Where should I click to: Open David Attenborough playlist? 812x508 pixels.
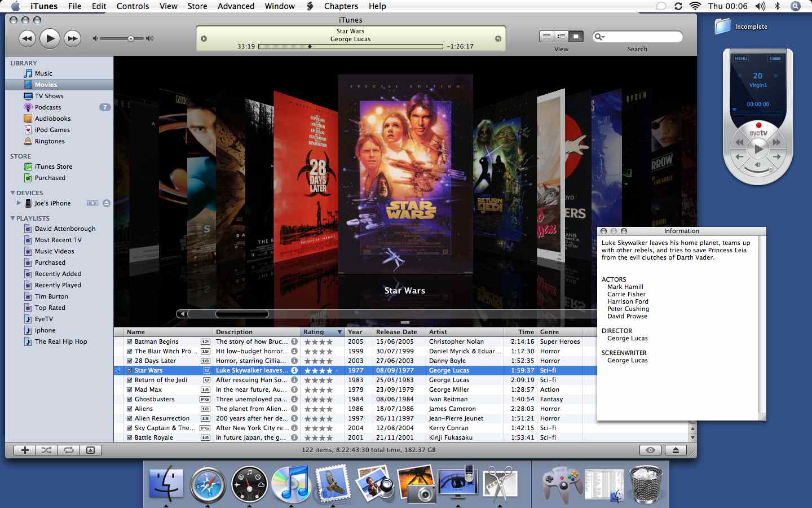[65, 229]
